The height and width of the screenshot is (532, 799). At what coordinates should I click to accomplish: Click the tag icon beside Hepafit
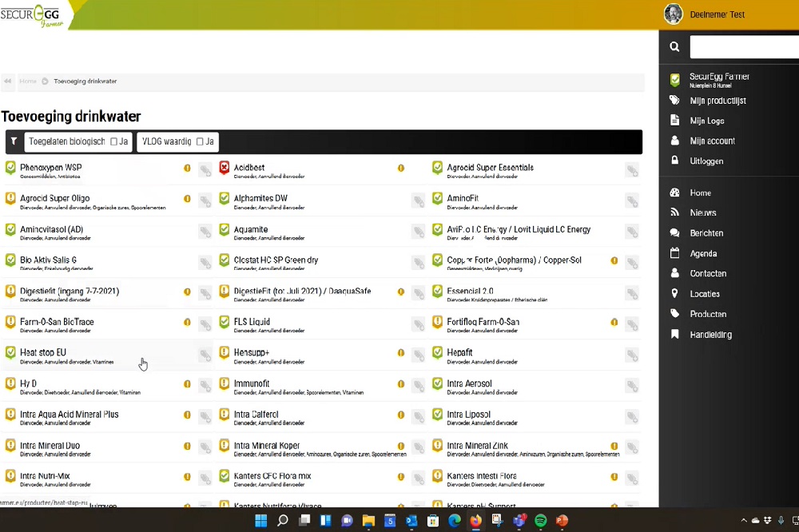coord(632,355)
